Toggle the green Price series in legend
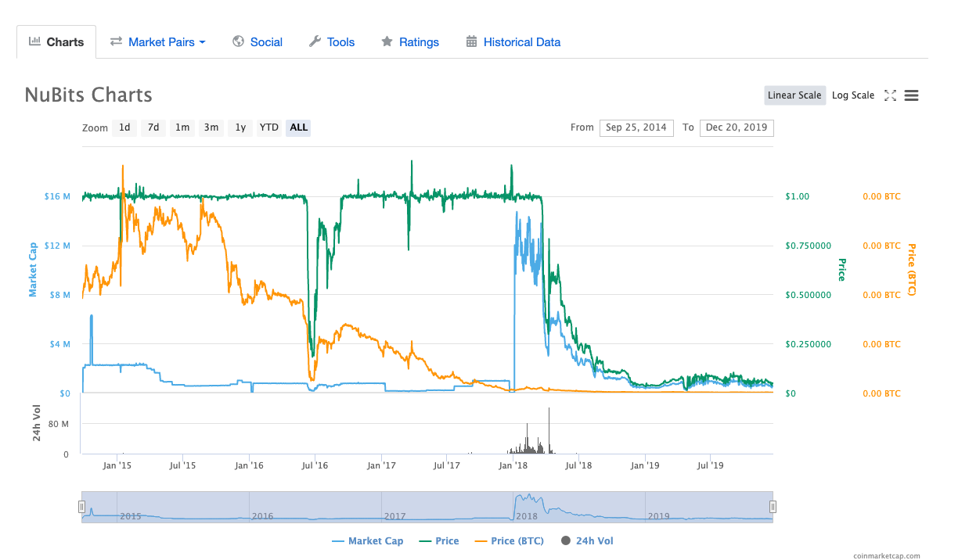The height and width of the screenshot is (560, 969). [x=439, y=541]
